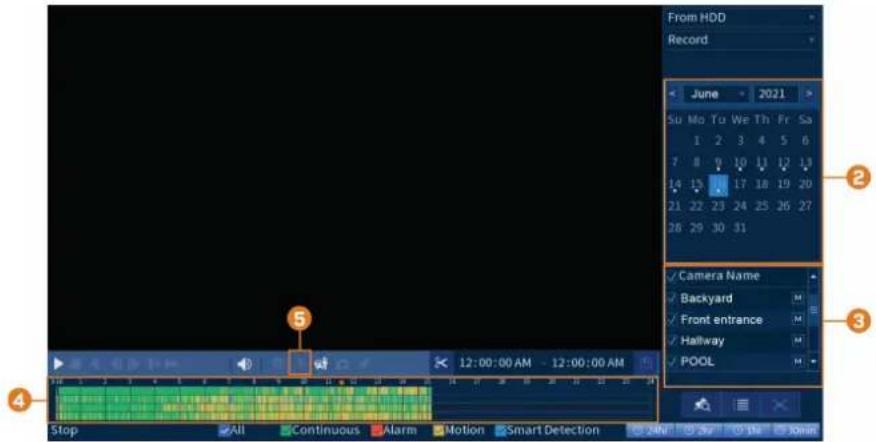Viewport: 876px width, 442px height.
Task: Toggle the Camera Name select-all checkbox
Action: coord(672,277)
